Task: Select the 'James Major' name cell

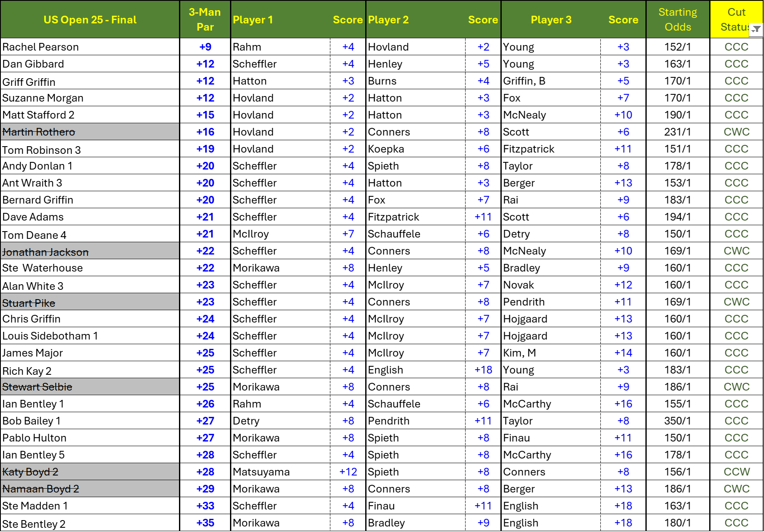Action: point(90,353)
